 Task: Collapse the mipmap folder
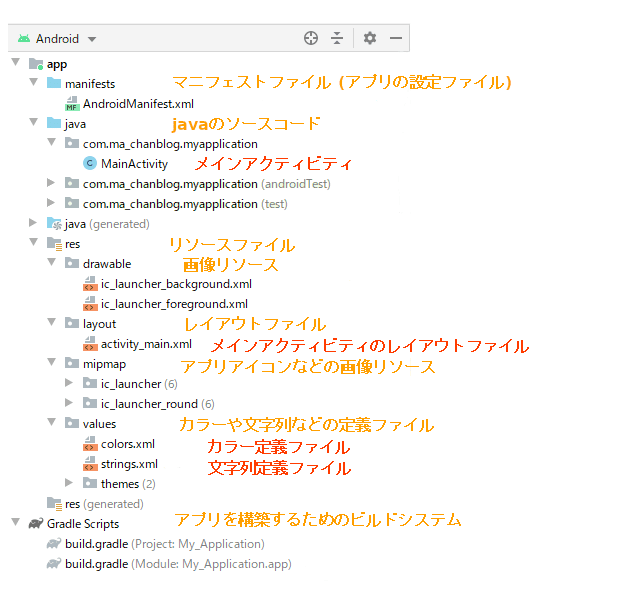point(52,362)
